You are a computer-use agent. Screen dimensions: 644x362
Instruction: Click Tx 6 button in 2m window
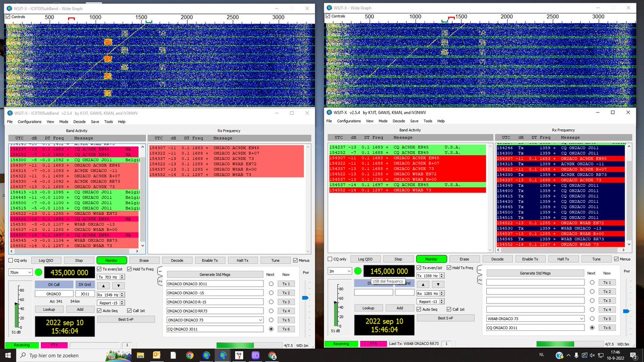point(606,328)
